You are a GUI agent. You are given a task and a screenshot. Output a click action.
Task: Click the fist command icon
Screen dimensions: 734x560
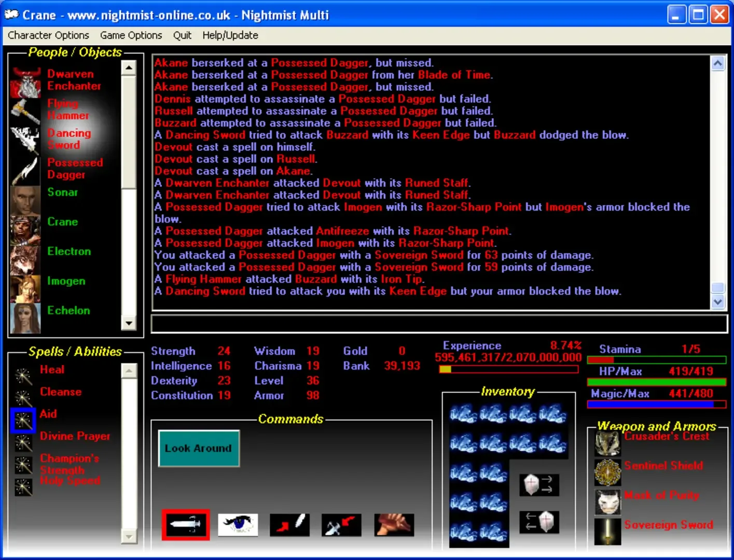[x=394, y=525]
